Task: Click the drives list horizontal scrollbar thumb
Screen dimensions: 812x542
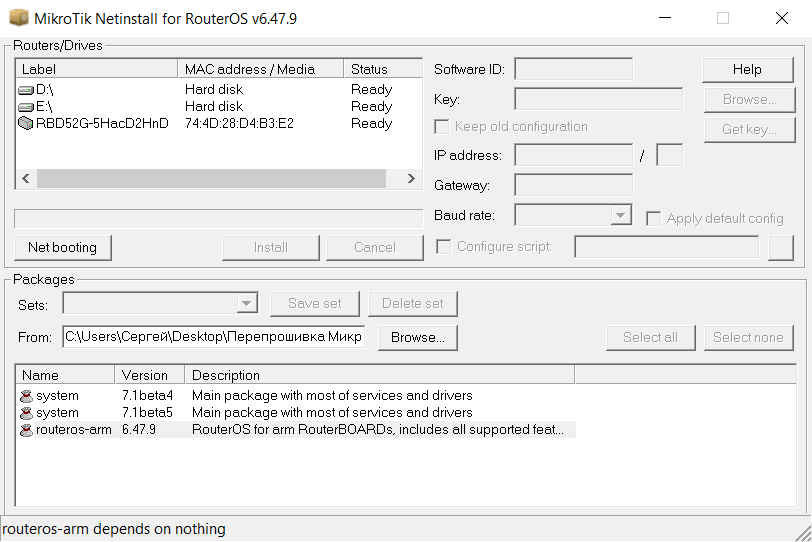Action: (211, 179)
